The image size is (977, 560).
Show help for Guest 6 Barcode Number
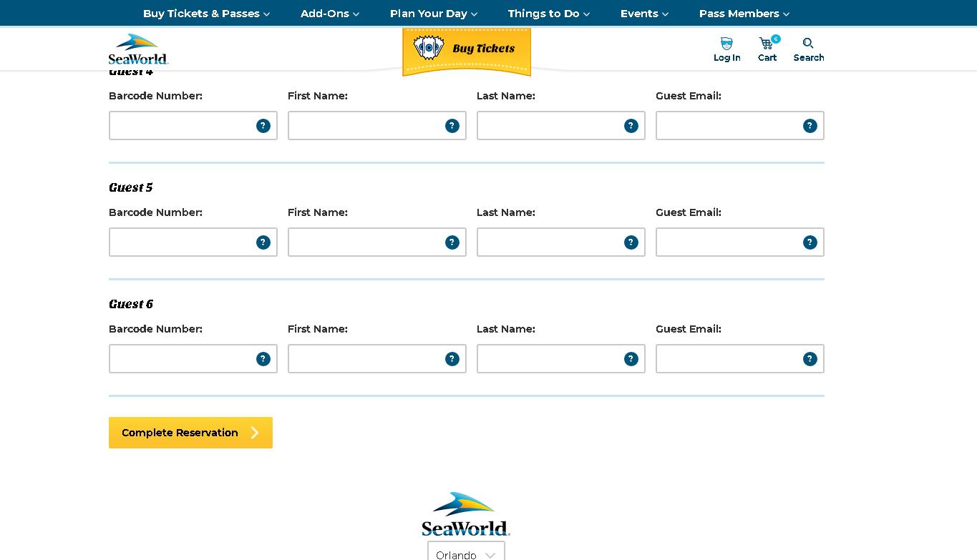[x=263, y=359]
